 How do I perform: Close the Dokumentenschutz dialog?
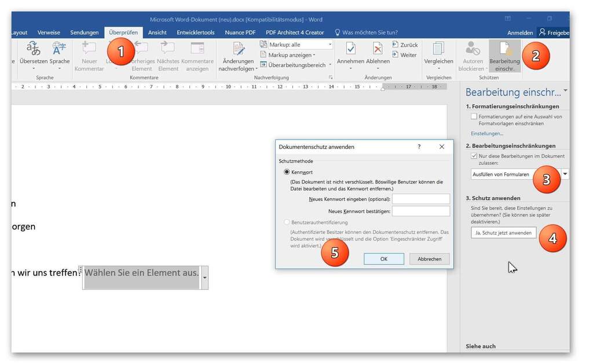442,146
